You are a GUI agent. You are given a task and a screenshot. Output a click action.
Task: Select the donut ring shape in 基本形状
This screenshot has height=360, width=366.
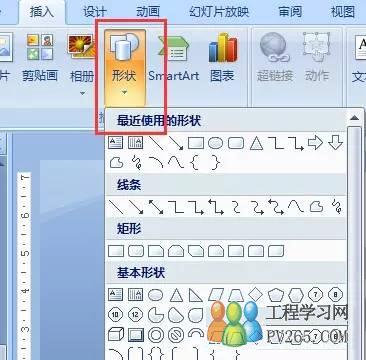[156, 334]
